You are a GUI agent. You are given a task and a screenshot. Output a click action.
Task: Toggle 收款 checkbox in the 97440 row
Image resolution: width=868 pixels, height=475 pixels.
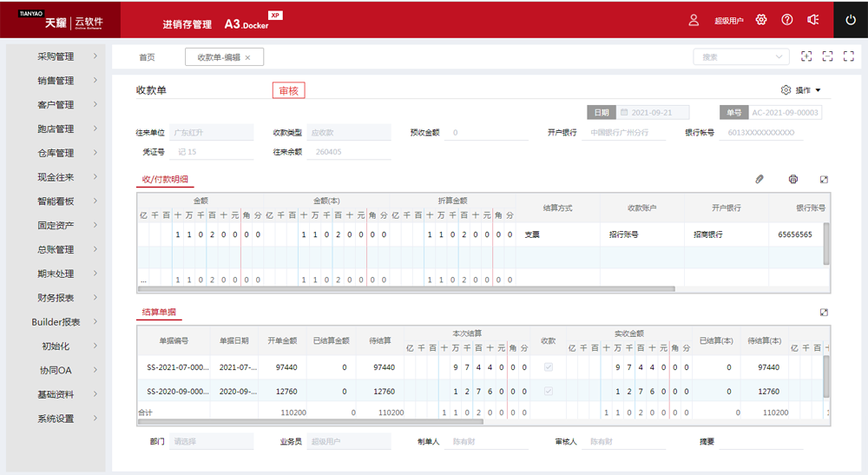tap(548, 367)
